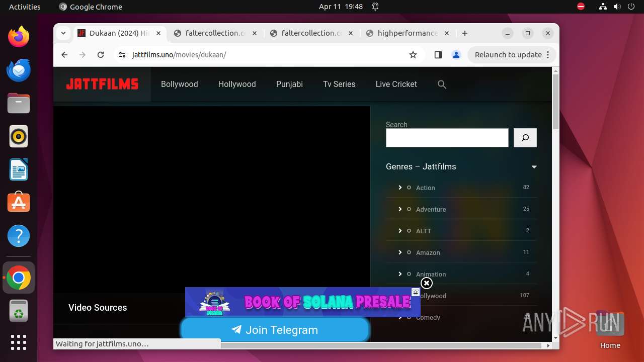Open the Bollywood menu item
This screenshot has width=644, height=362.
tap(180, 84)
